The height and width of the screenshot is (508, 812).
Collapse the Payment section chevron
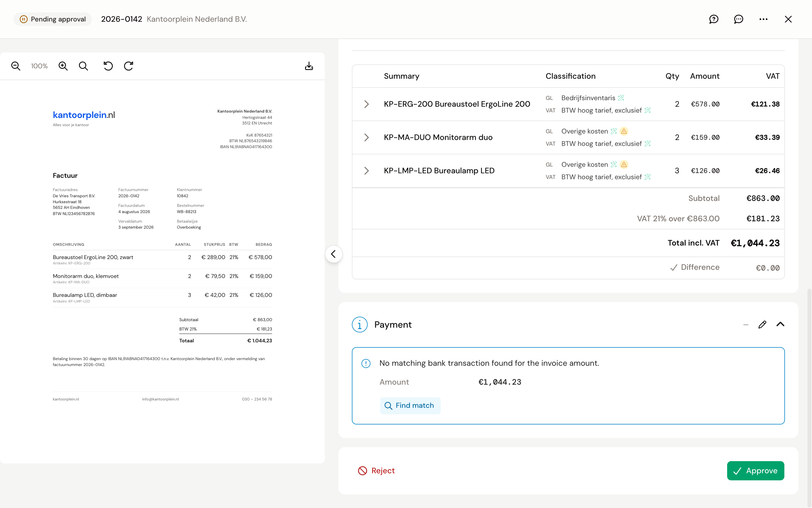(x=780, y=324)
